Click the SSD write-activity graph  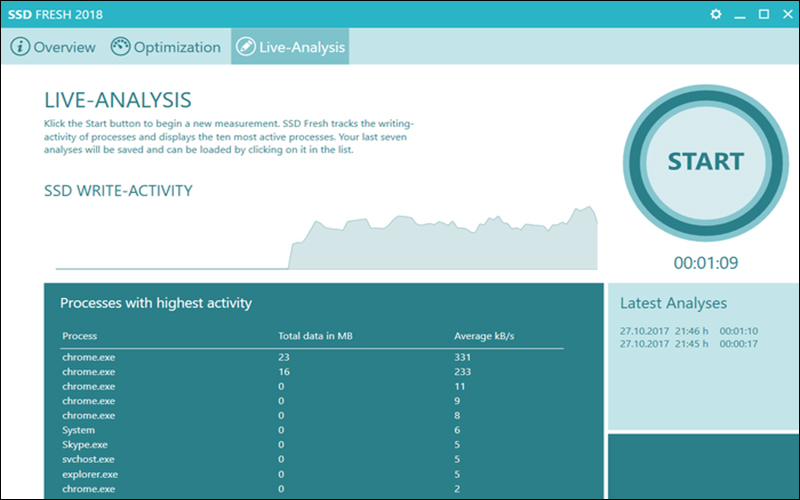[327, 238]
